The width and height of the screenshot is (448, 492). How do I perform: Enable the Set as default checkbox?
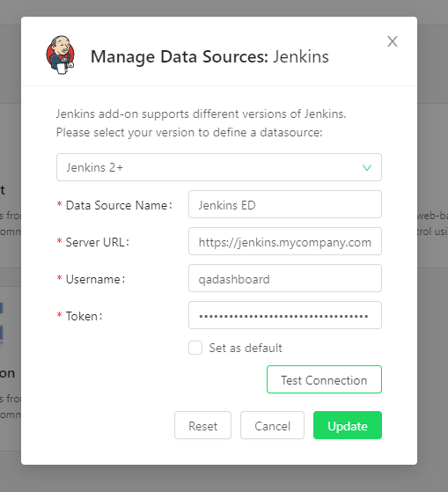click(195, 348)
